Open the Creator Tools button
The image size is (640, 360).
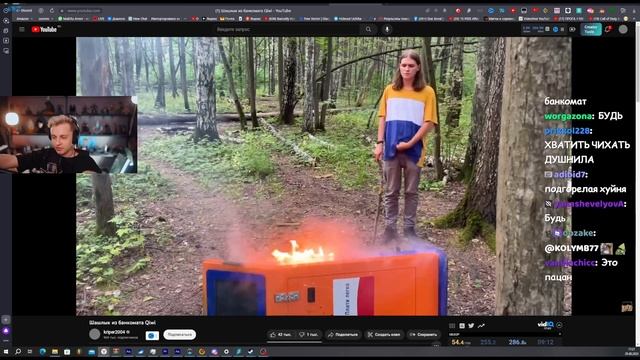[591, 29]
